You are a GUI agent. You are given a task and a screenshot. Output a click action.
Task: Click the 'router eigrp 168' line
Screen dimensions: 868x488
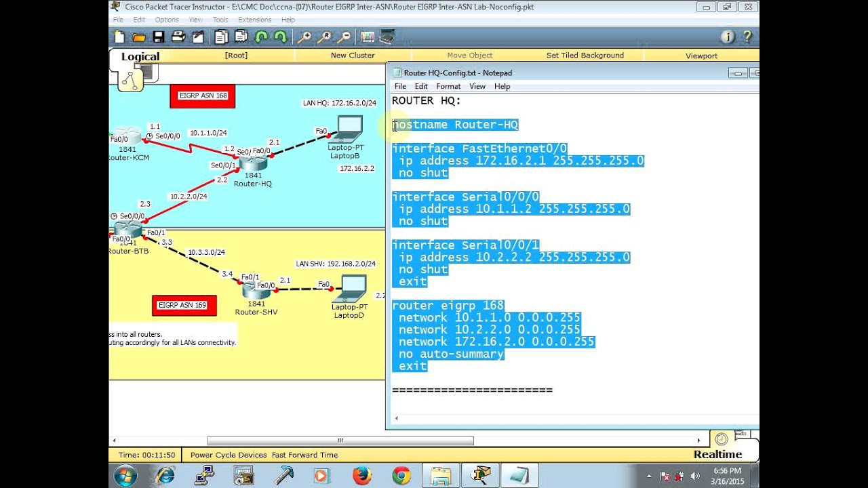pos(448,306)
